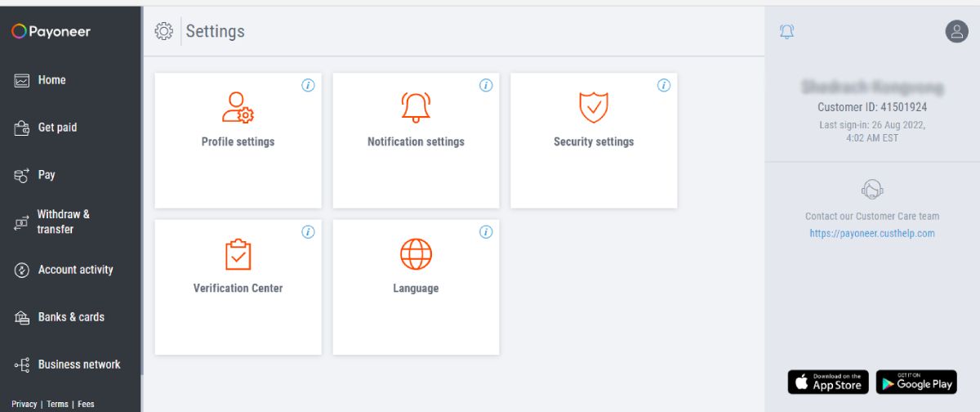Select Withdraw & transfer in sidebar
980x412 pixels.
[63, 222]
